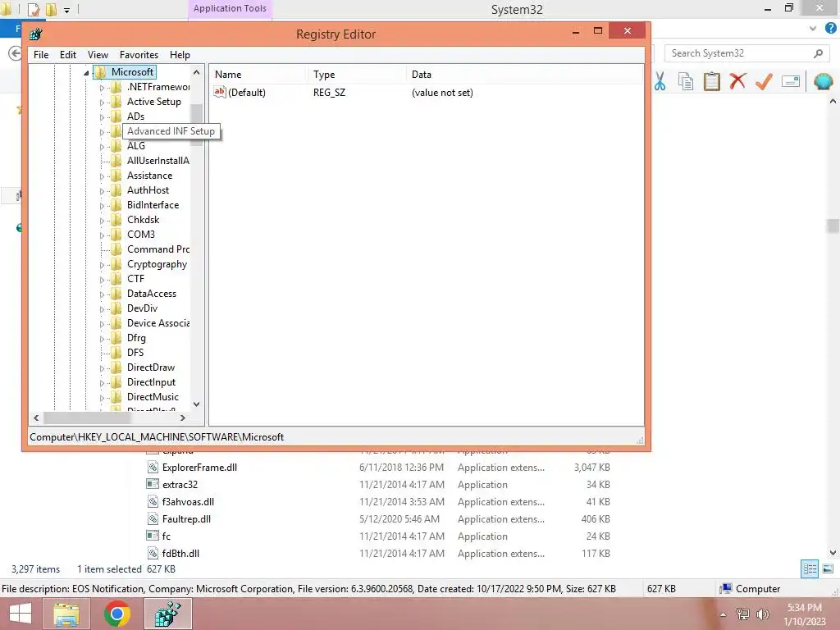Click the orange checkmark Properties icon
This screenshot has width=840, height=630.
point(764,81)
